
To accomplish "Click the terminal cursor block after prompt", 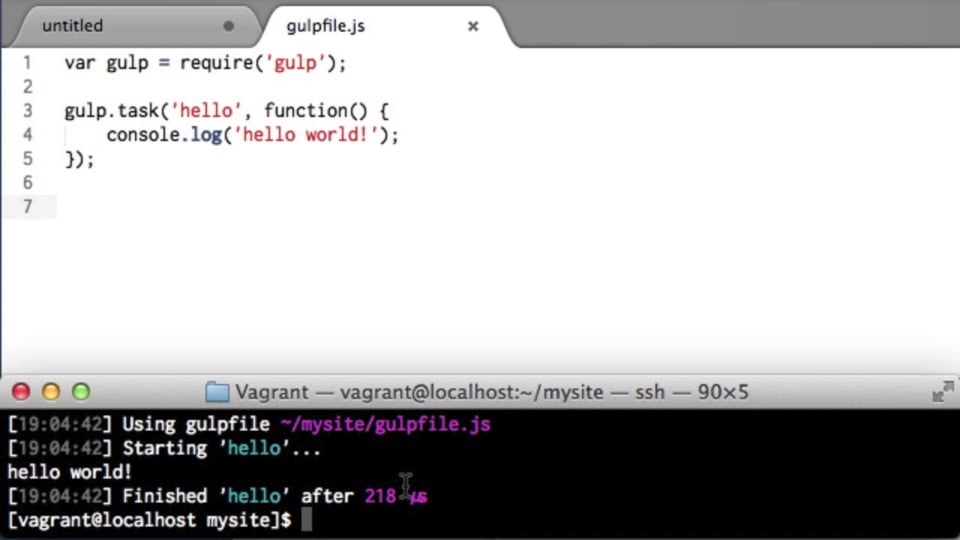I will (x=306, y=520).
